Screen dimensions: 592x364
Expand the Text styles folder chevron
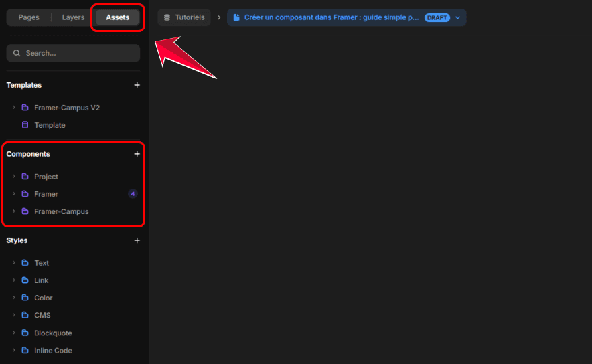click(x=14, y=262)
